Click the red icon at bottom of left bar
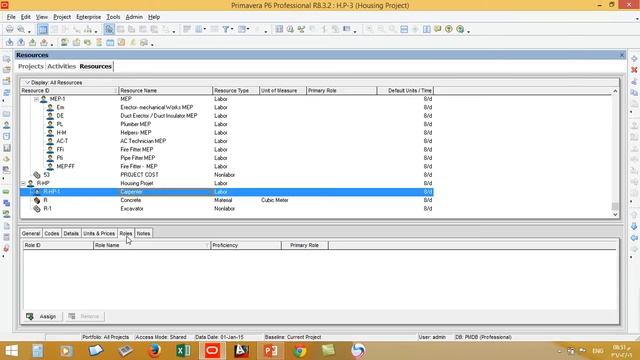Screen dimensions: 640x360 click(7, 248)
